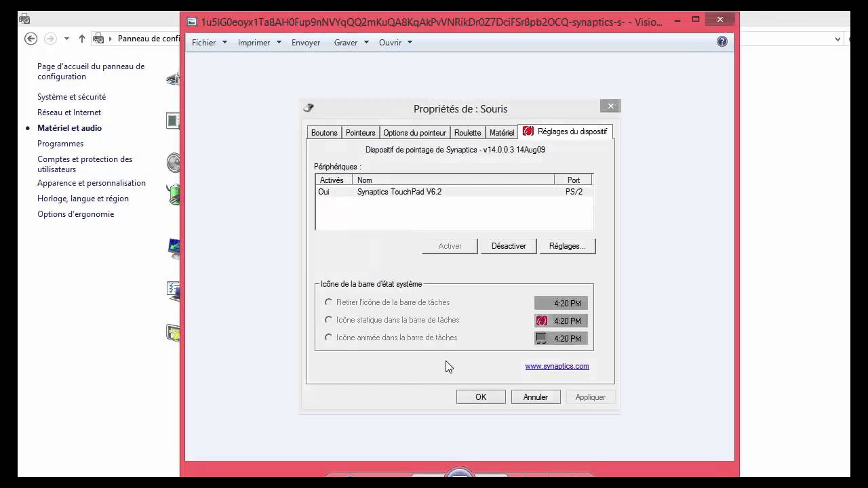Screen dimensions: 868x488
Task: Close the Propriétés de Souris dialog
Action: pos(610,106)
